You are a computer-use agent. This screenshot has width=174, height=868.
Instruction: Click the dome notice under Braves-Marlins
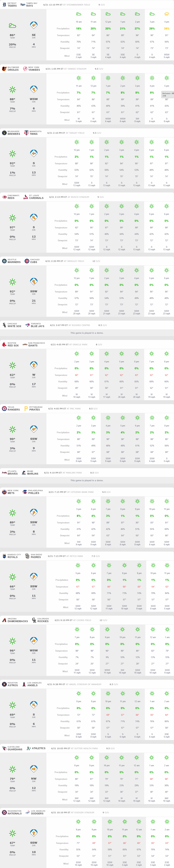[x=87, y=481]
